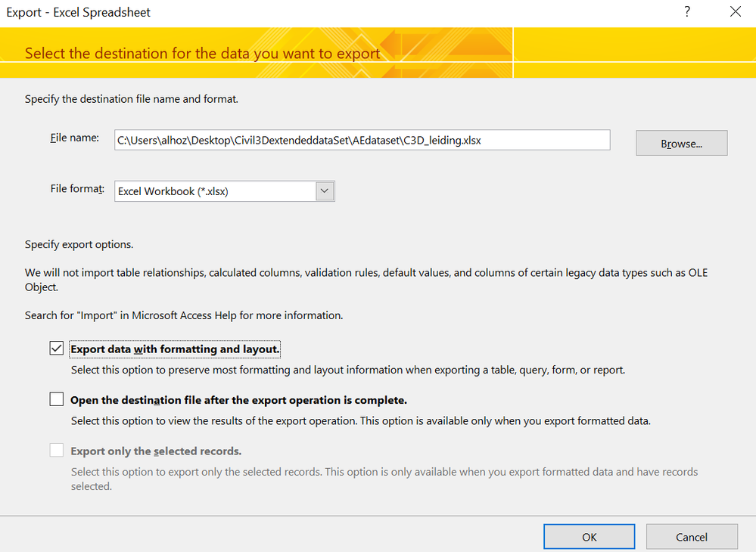The height and width of the screenshot is (552, 756).
Task: Click the yellow "Select the destination" header banner
Action: pyautogui.click(x=203, y=54)
